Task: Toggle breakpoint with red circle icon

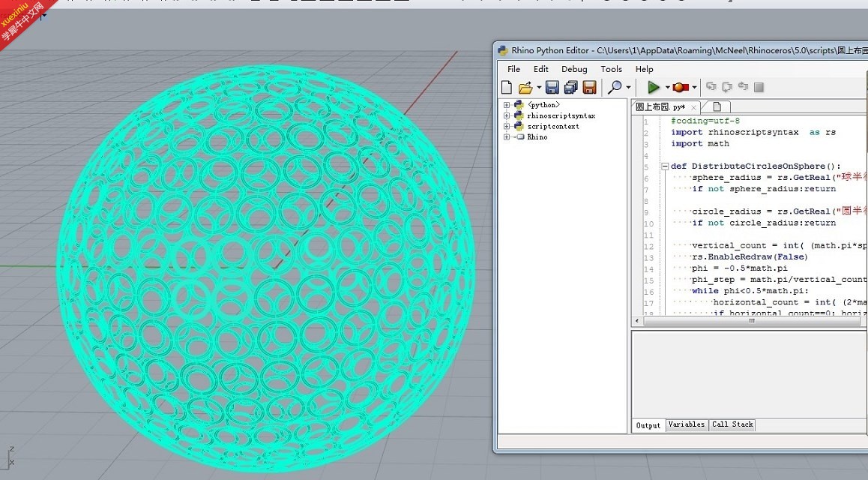Action: (x=681, y=88)
